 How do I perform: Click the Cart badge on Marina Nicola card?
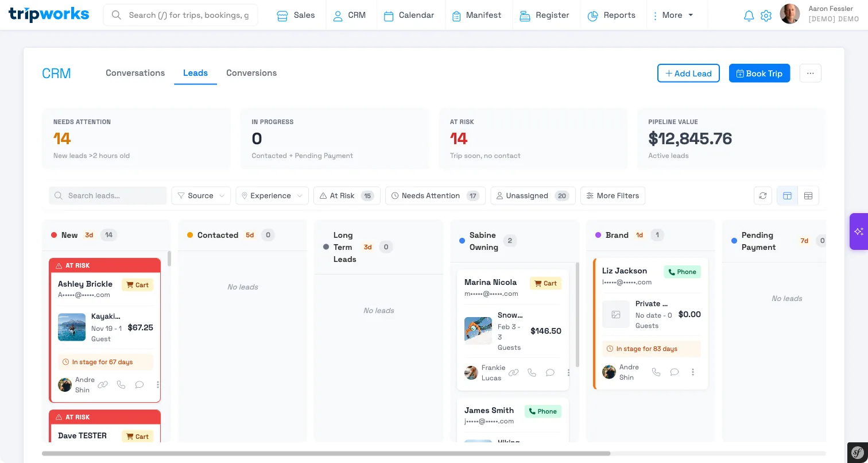click(x=545, y=283)
